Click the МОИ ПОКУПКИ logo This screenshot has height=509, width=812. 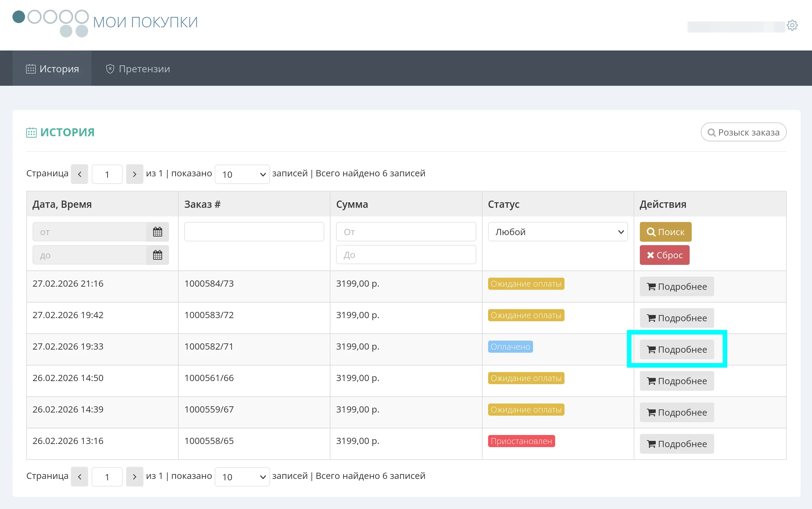click(105, 22)
